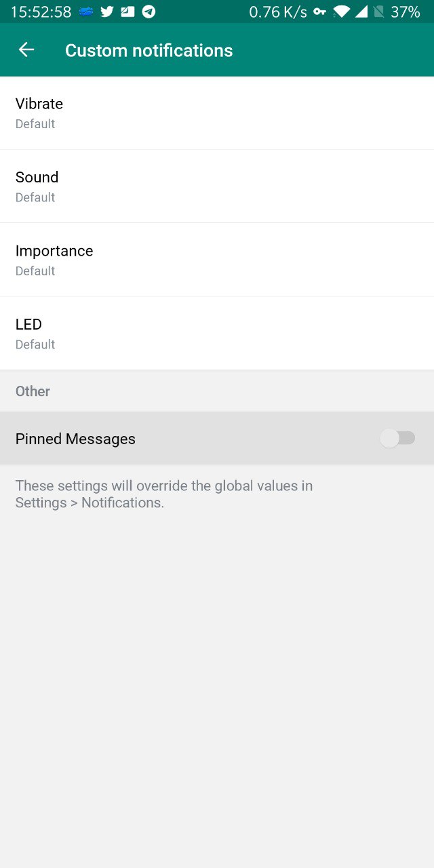The image size is (434, 868).
Task: Tap the settings override hint text
Action: [164, 494]
